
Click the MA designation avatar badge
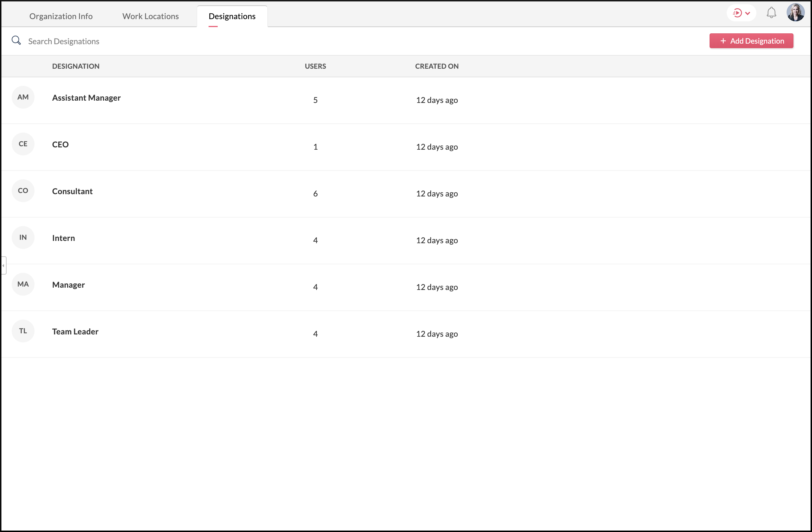(23, 284)
